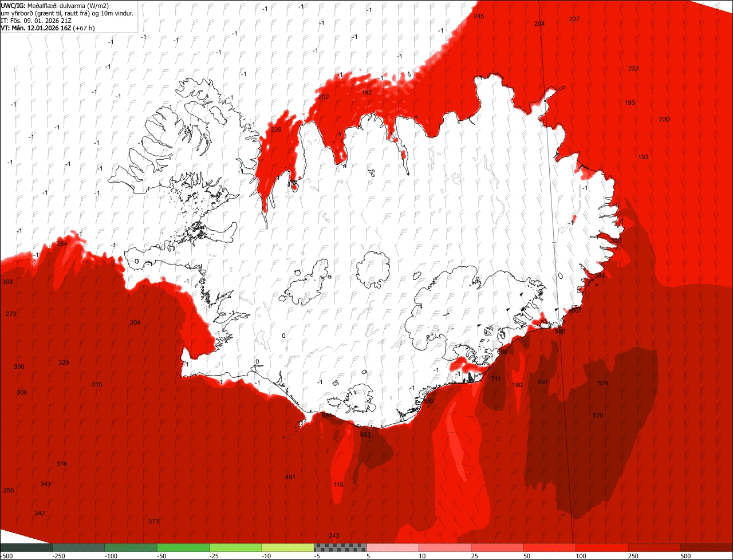The height and width of the screenshot is (560, 733).
Task: Select the pale pink swatch between 5 and 10
Action: pos(393,547)
